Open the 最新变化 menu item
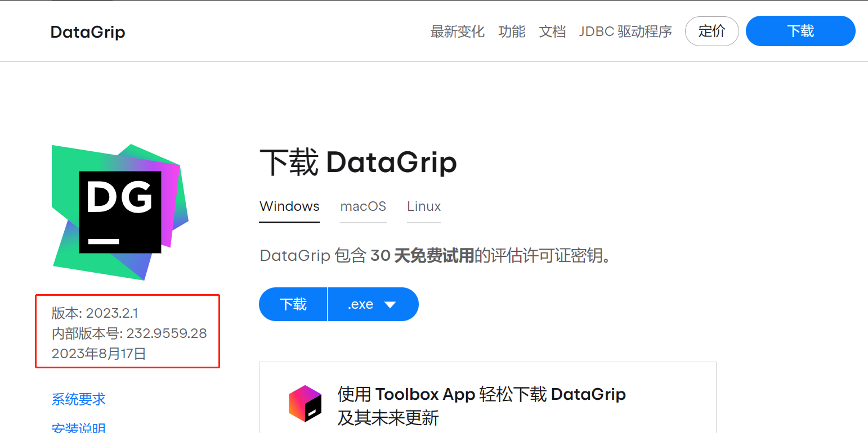The height and width of the screenshot is (433, 868). point(457,31)
